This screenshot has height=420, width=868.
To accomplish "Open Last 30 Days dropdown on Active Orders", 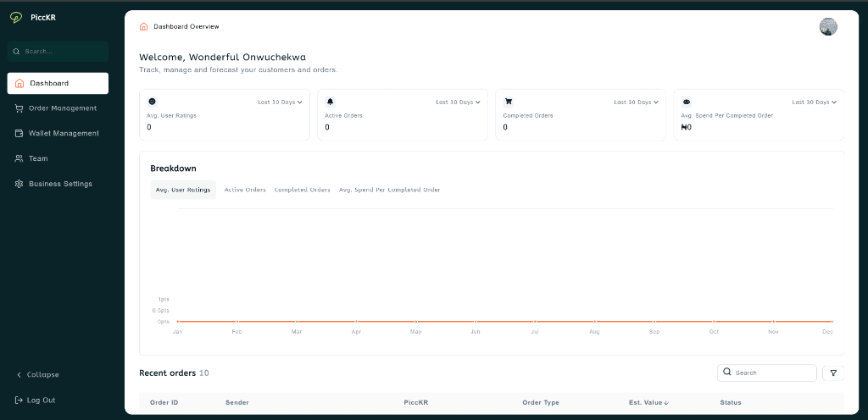I will [458, 102].
